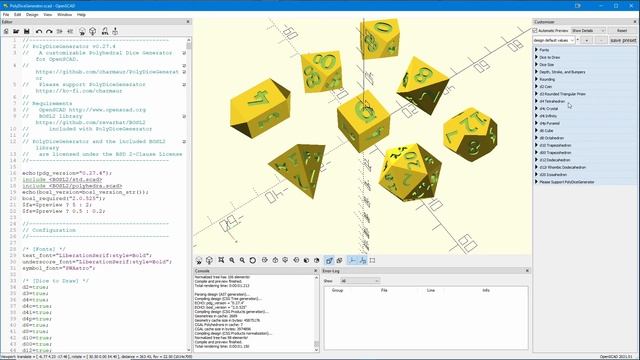Click the Save file icon in editor toolbar
The height and width of the screenshot is (360, 640).
(x=27, y=31)
